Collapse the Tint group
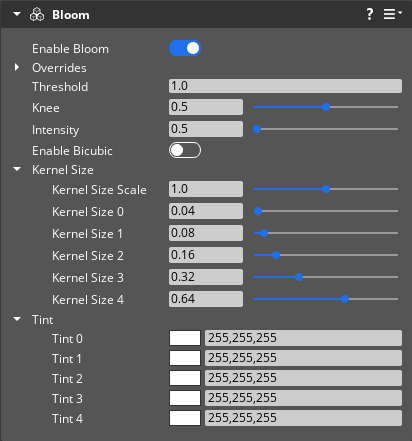The width and height of the screenshot is (412, 441). click(x=17, y=319)
